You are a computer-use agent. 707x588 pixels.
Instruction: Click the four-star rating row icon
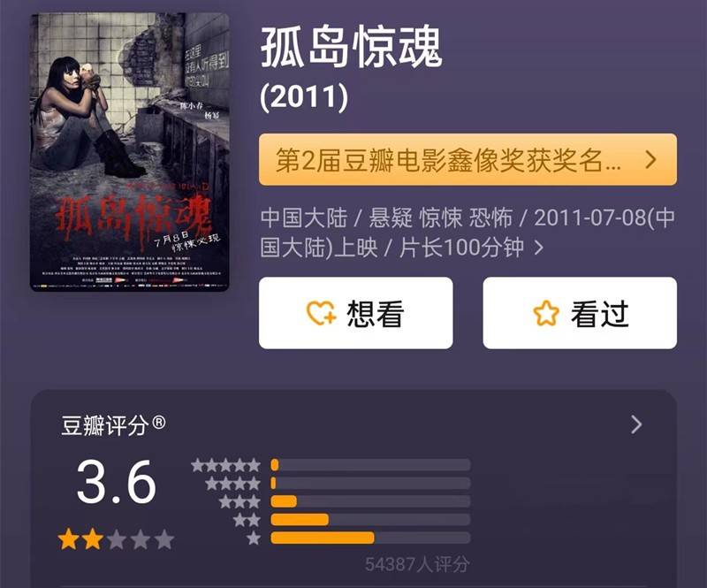pyautogui.click(x=232, y=484)
